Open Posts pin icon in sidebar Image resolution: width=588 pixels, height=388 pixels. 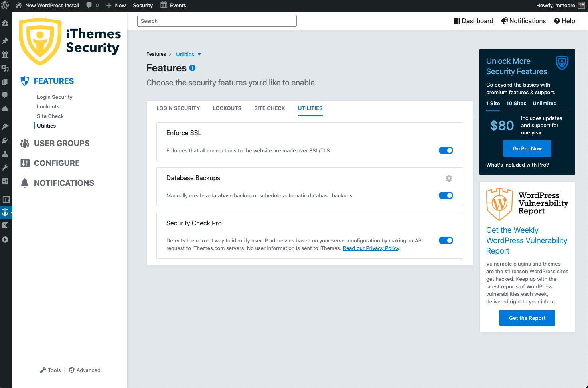coord(5,41)
